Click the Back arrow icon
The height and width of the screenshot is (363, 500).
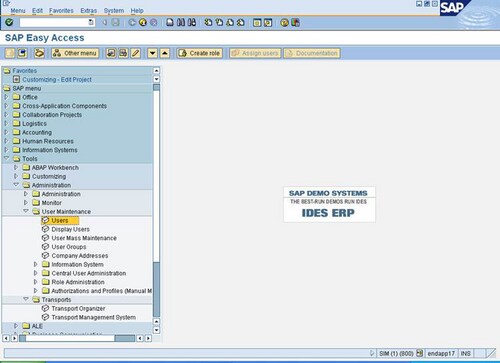coord(132,22)
